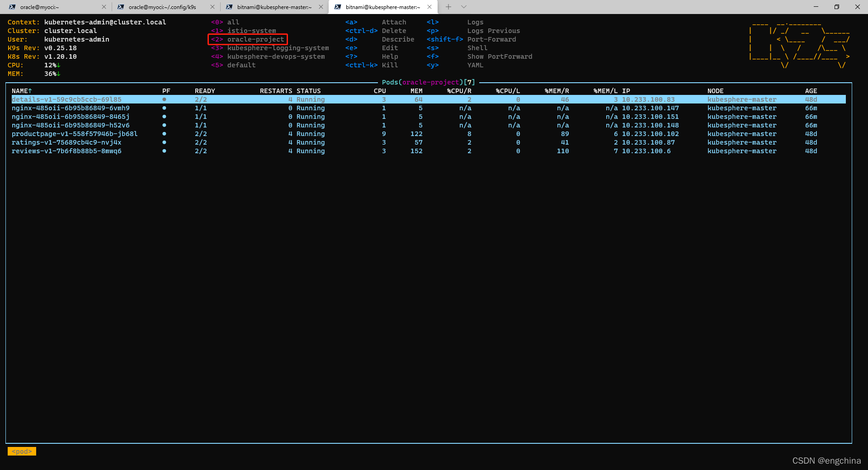Click the MEM 36% indicator
Viewport: 868px width, 470px height.
click(x=52, y=74)
